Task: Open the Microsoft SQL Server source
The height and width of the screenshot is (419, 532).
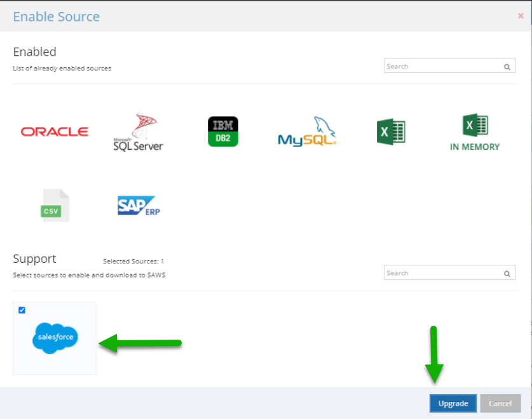Action: pyautogui.click(x=139, y=131)
